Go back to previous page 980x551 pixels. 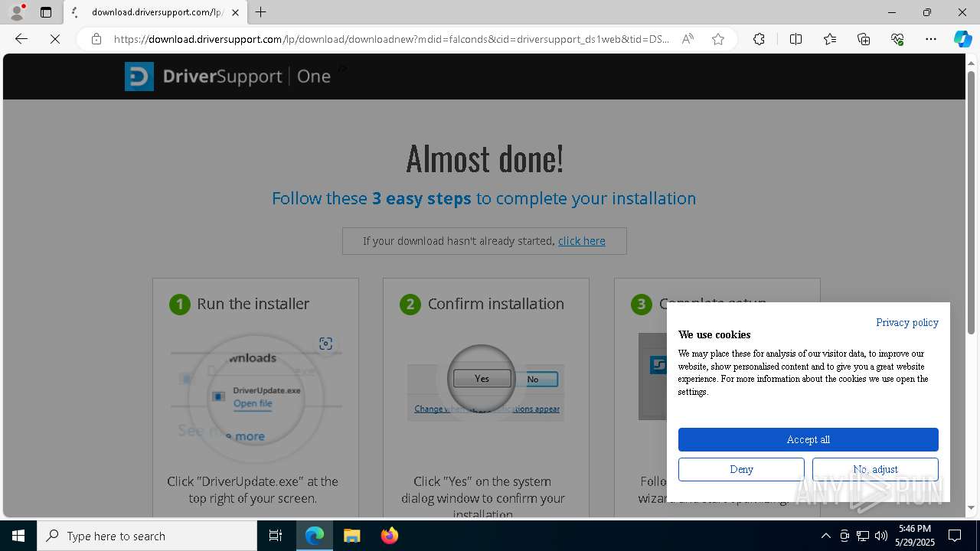pyautogui.click(x=21, y=39)
